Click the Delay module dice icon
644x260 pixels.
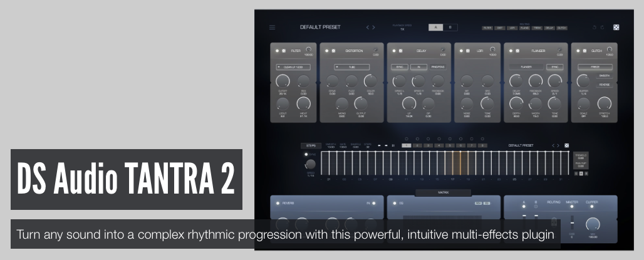401,51
